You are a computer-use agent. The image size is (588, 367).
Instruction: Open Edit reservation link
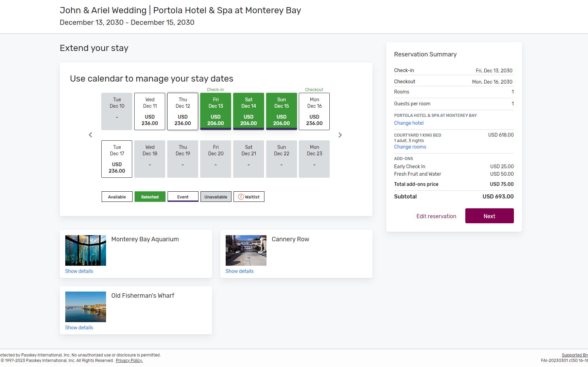[436, 216]
